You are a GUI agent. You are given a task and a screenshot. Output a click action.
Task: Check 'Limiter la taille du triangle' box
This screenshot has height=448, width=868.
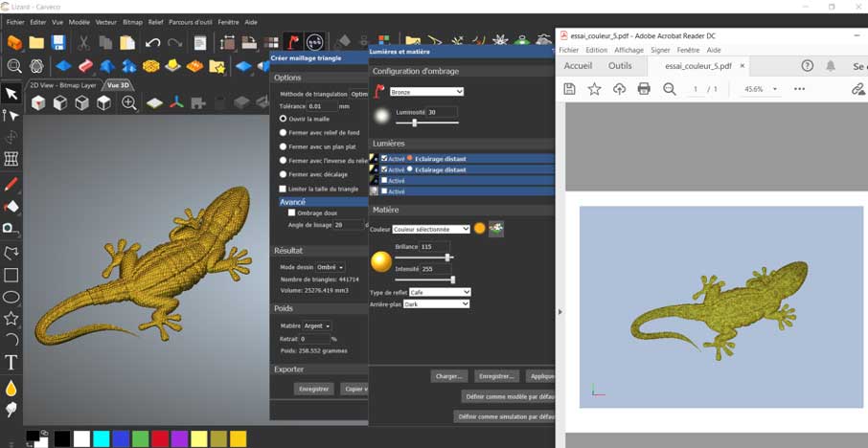pos(283,189)
